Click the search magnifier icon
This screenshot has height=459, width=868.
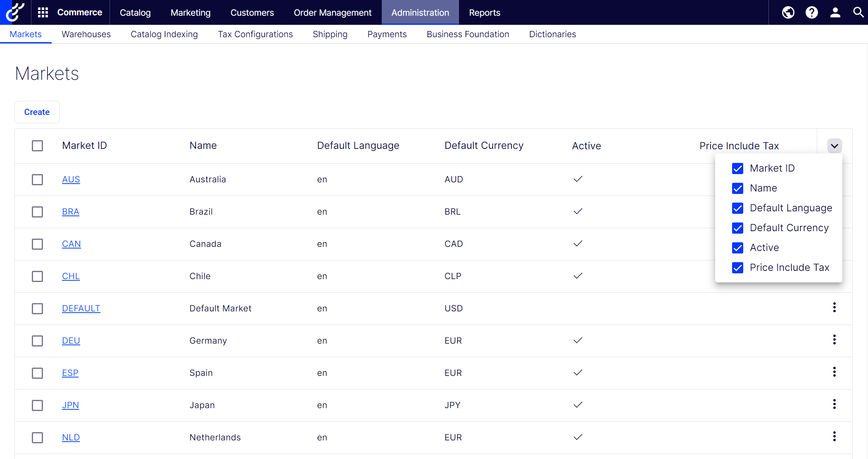pyautogui.click(x=858, y=12)
